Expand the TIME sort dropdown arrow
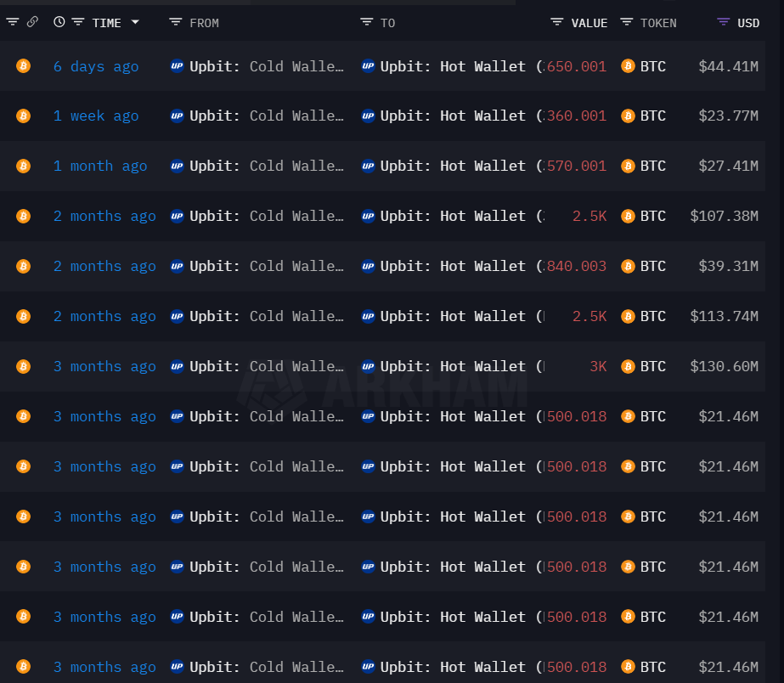 tap(135, 22)
